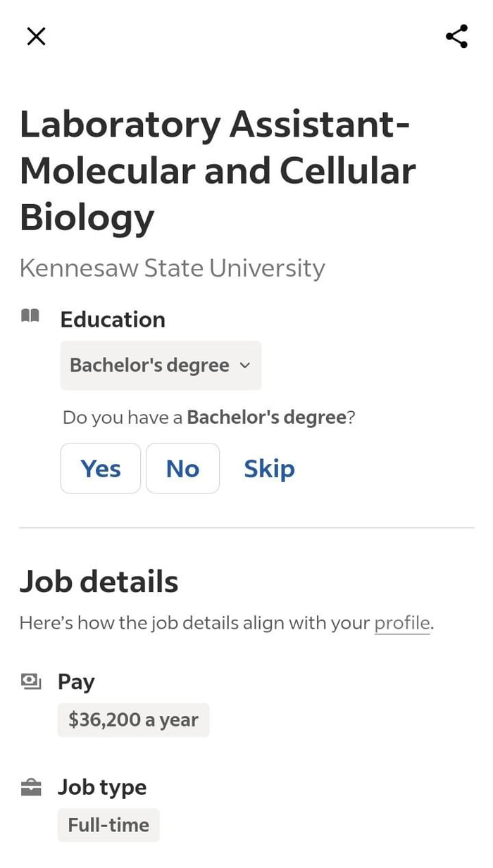493x868 pixels.
Task: Click the Job type briefcase icon
Action: [31, 786]
